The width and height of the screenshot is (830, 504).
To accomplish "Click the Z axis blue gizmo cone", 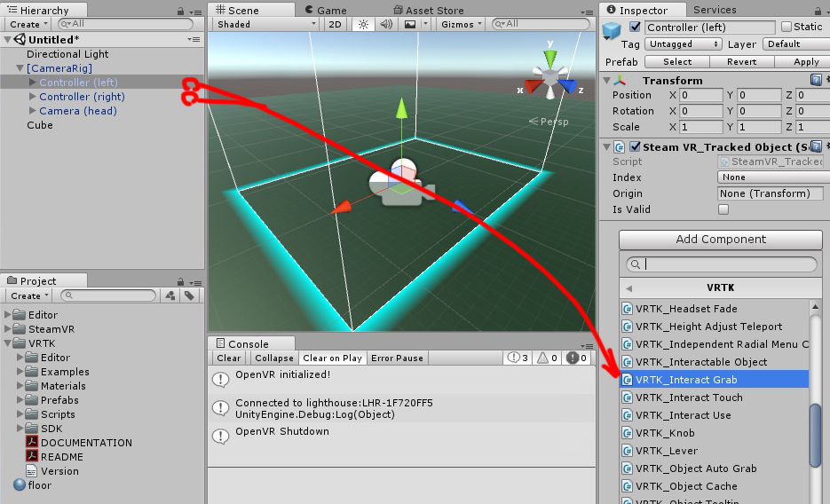I will point(567,86).
